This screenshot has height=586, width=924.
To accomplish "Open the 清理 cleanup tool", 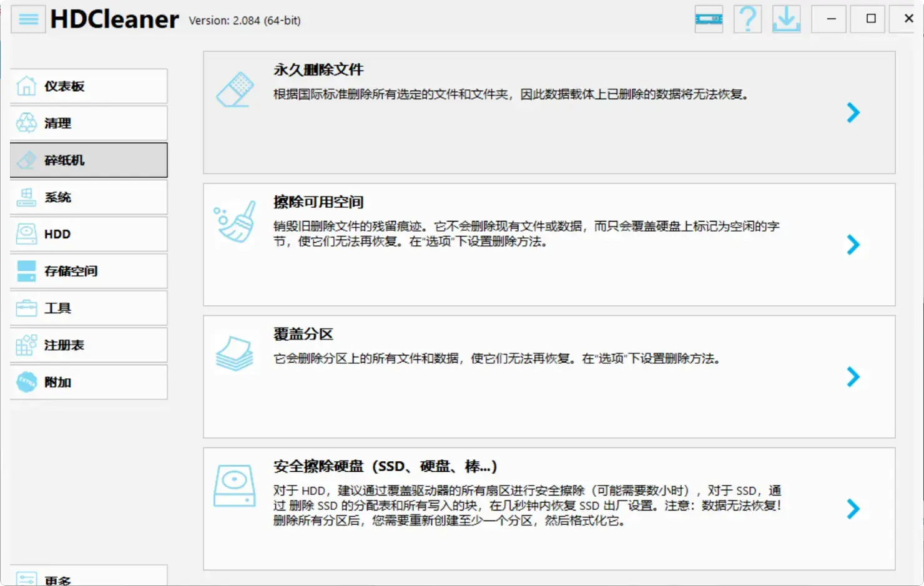I will coord(26,123).
